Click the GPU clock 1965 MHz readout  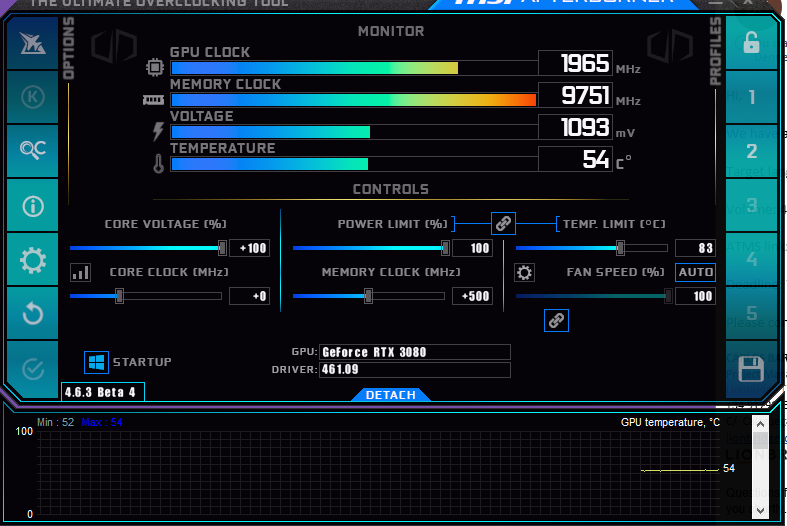(575, 63)
